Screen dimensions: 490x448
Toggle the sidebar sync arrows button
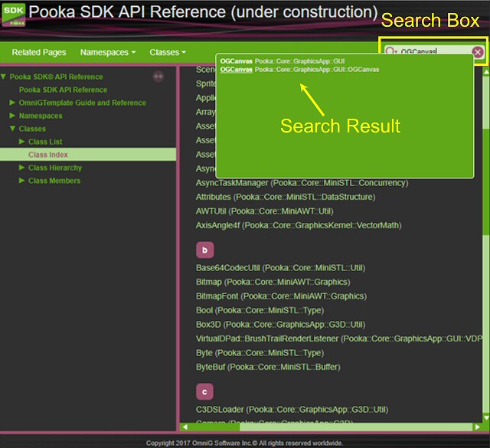click(158, 77)
